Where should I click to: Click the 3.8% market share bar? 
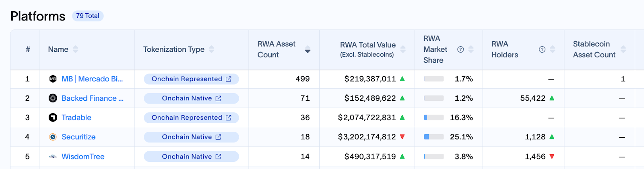434,157
